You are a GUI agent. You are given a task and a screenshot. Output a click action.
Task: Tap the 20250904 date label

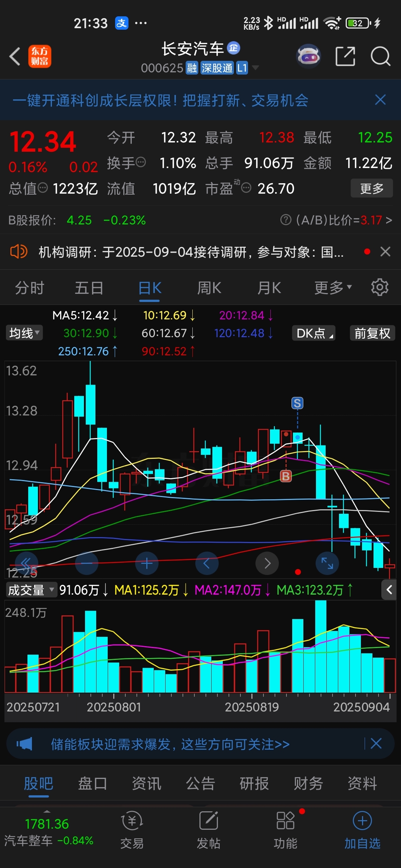point(361,707)
